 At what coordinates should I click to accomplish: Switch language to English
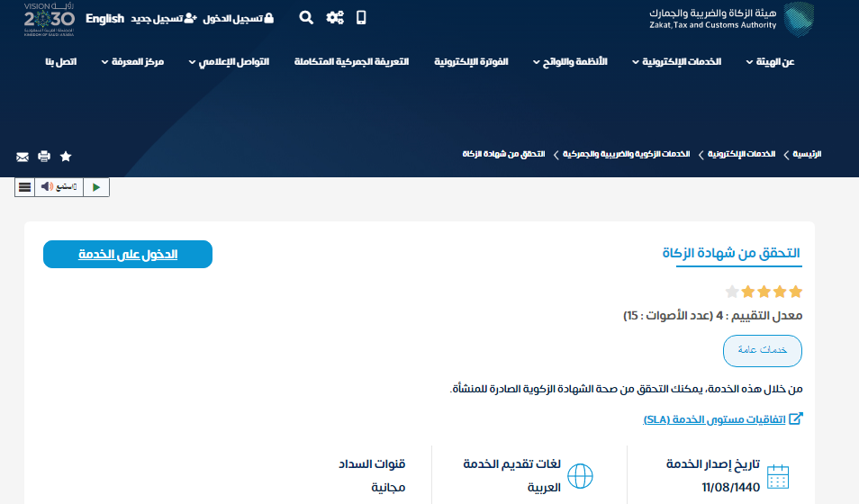(105, 18)
